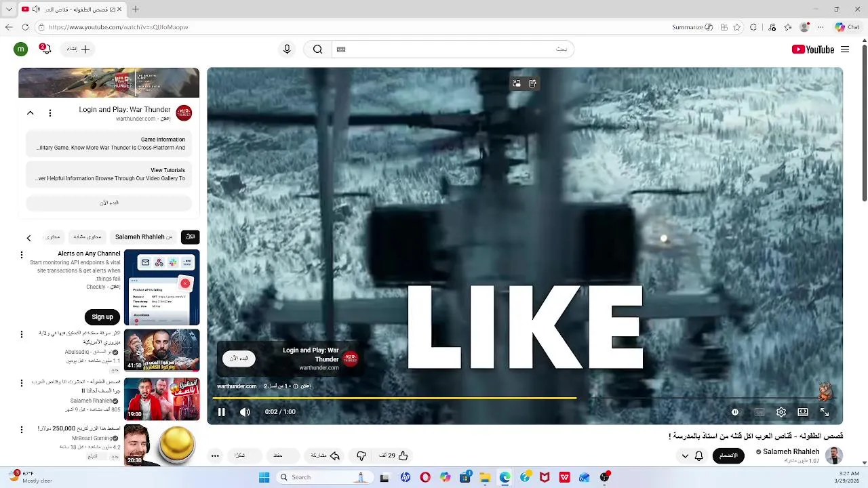Click the sidebar ad's Start Now (البدء الآن) button
Image resolution: width=868 pixels, height=488 pixels.
[109, 203]
